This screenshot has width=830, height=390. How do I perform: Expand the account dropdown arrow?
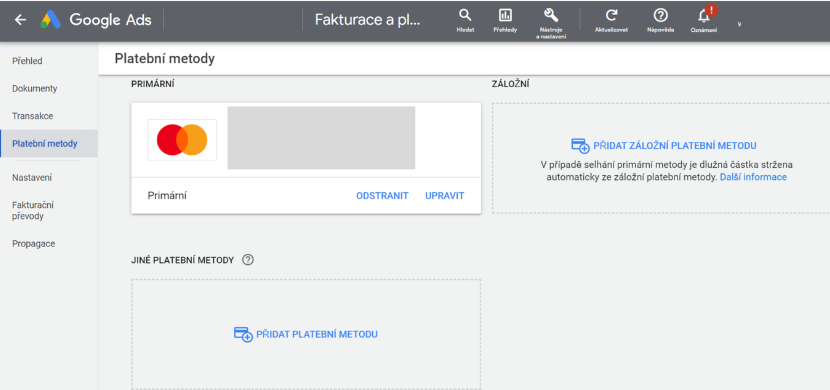point(739,24)
